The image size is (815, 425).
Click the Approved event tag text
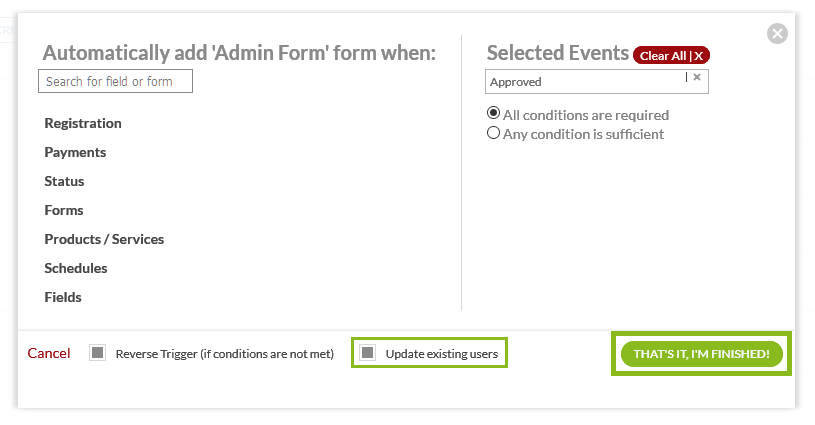(516, 82)
